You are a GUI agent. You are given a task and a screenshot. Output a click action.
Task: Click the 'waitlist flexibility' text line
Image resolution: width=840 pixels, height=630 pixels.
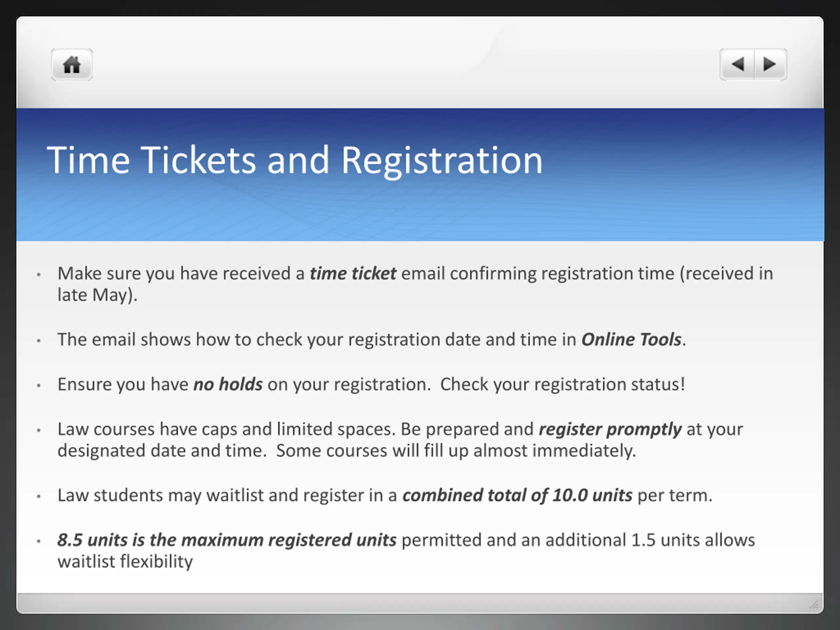click(x=125, y=562)
